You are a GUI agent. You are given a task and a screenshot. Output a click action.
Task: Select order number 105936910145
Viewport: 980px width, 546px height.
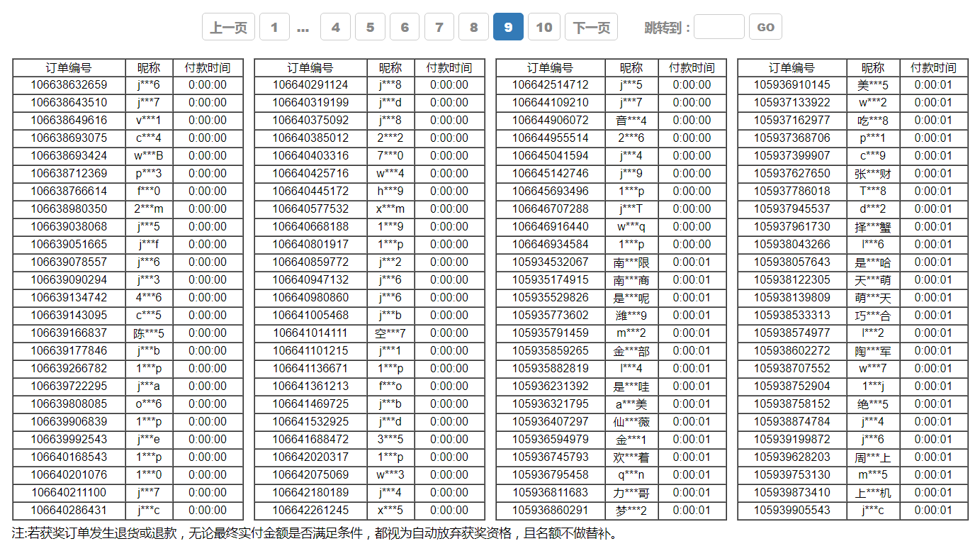tap(792, 85)
